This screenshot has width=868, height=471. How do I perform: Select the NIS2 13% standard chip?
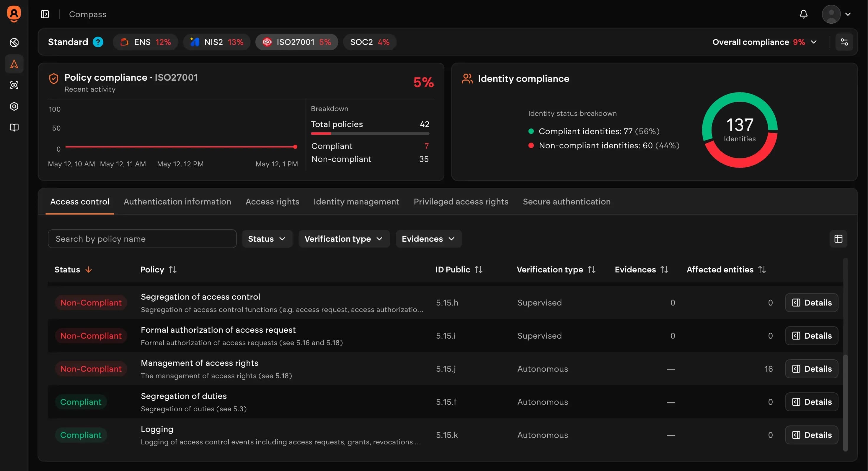click(x=217, y=42)
